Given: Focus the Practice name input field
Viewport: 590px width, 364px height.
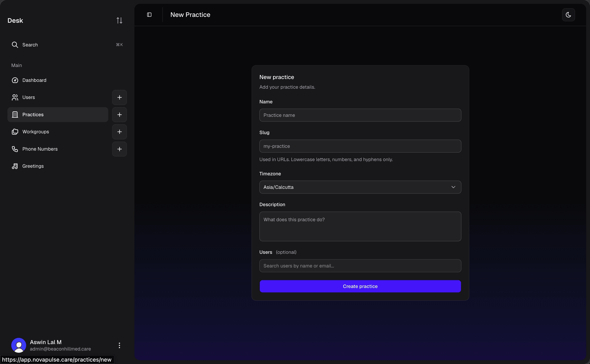Looking at the screenshot, I should point(360,115).
